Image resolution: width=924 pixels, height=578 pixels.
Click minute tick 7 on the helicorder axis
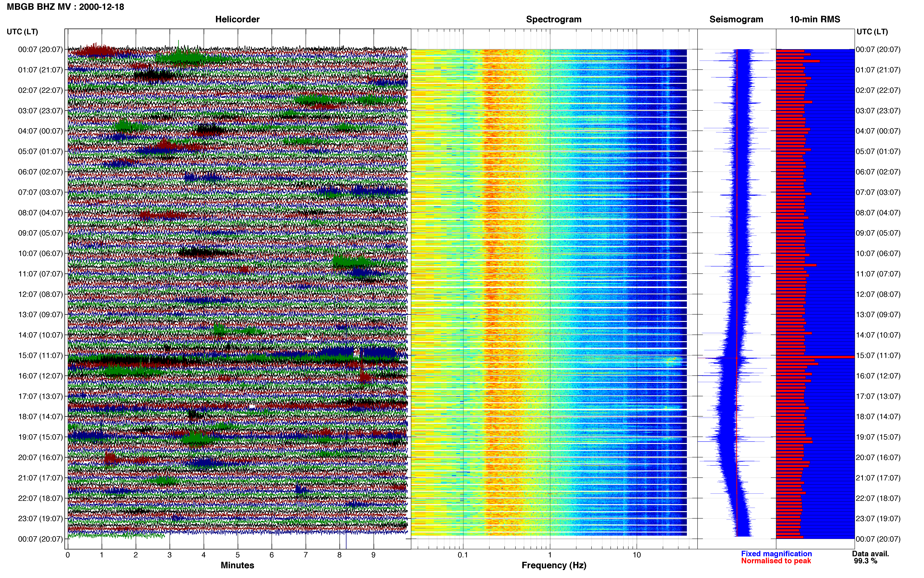[x=306, y=555]
